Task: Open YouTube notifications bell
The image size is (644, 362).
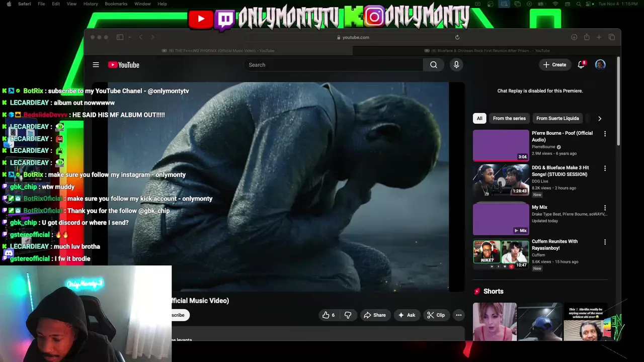Action: pyautogui.click(x=581, y=64)
